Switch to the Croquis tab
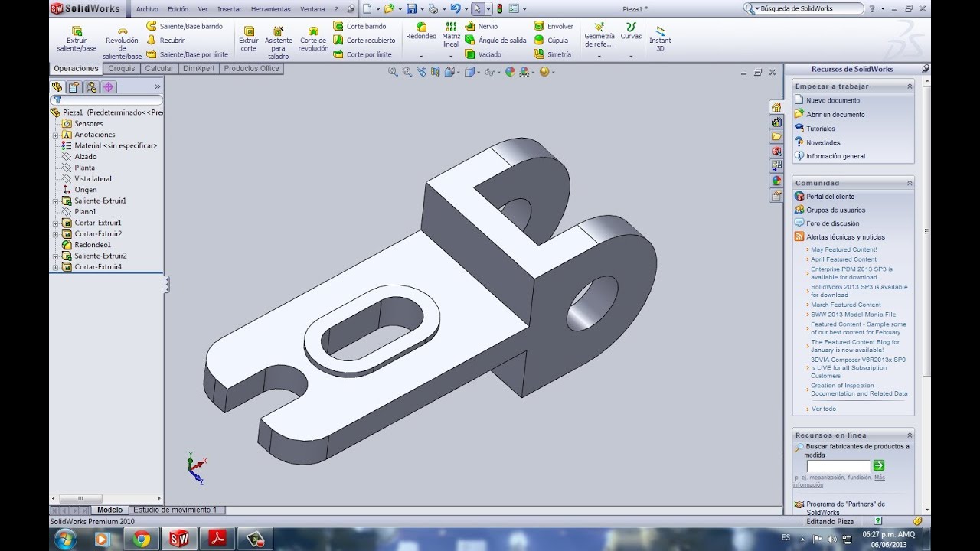This screenshot has height=551, width=980. click(x=122, y=68)
